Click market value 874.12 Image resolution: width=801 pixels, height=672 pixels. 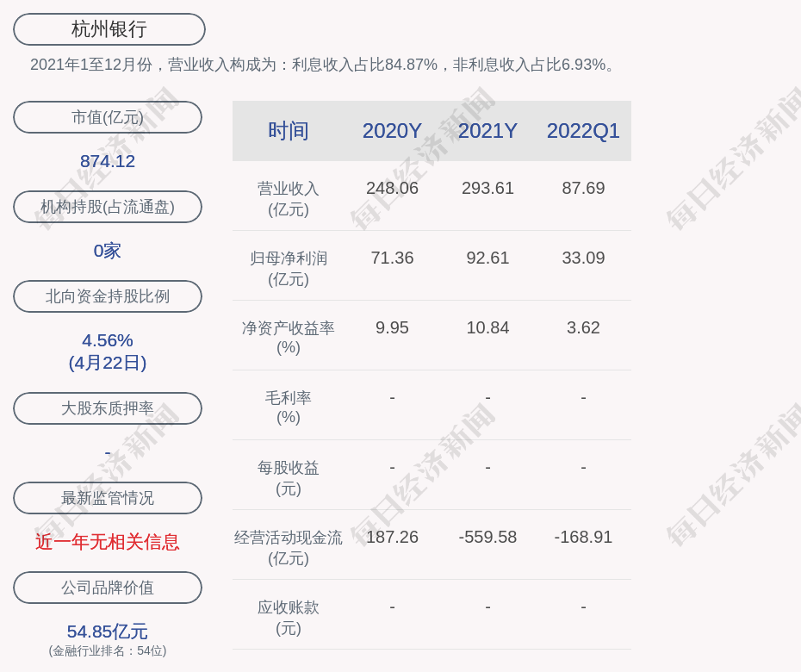pos(108,161)
